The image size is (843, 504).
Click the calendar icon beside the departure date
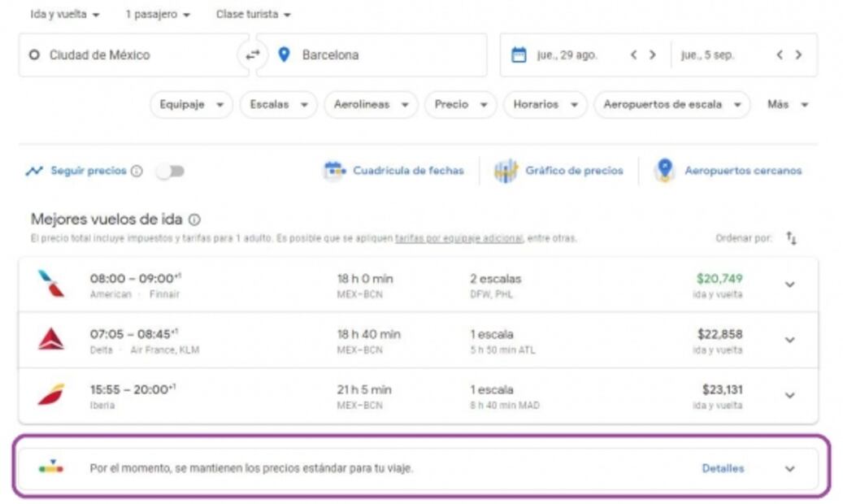click(518, 54)
